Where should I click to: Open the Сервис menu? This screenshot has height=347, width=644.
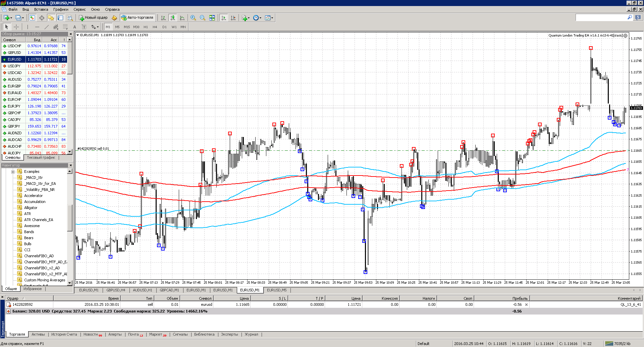coord(79,9)
